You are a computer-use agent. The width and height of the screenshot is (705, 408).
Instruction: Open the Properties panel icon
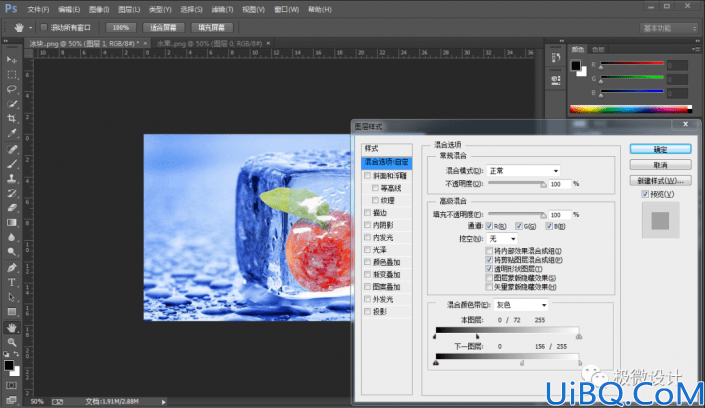pyautogui.click(x=556, y=81)
